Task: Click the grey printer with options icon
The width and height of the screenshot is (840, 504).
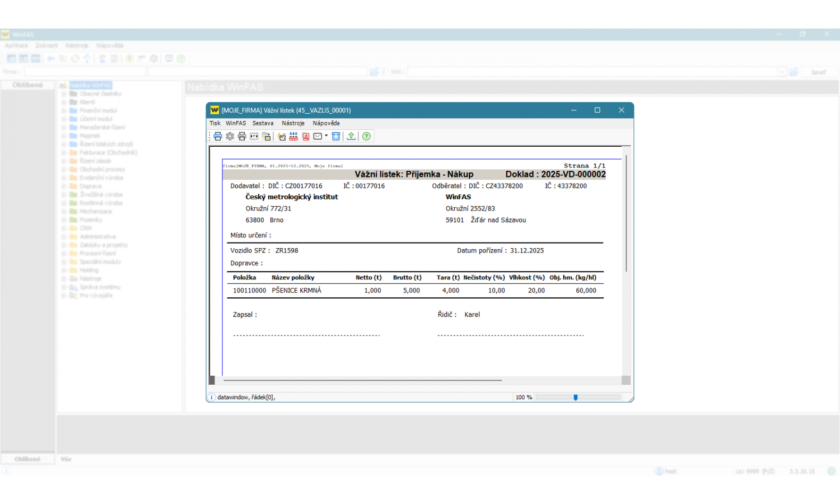Action: [242, 136]
